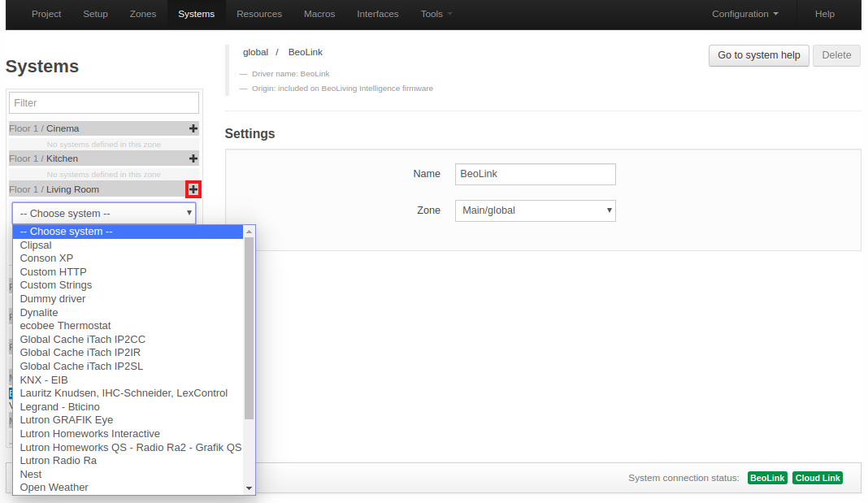This screenshot has height=503, width=868.
Task: Select Lutron Homeworks Interactive option
Action: click(x=128, y=434)
